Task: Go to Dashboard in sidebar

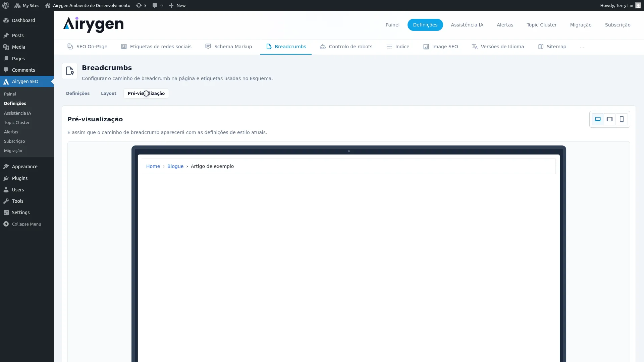Action: [27, 20]
